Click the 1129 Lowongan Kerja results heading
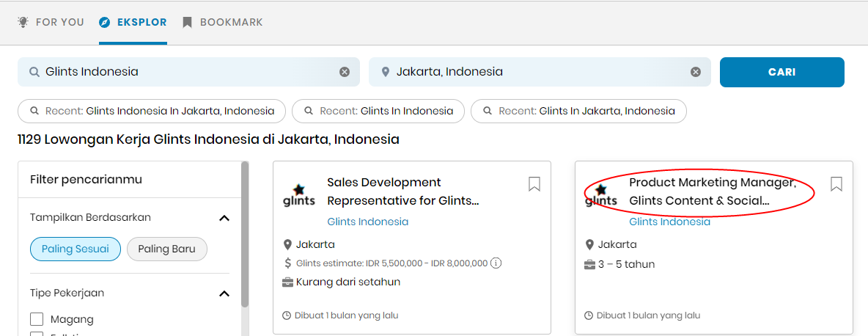Image resolution: width=868 pixels, height=336 pixels. click(208, 139)
